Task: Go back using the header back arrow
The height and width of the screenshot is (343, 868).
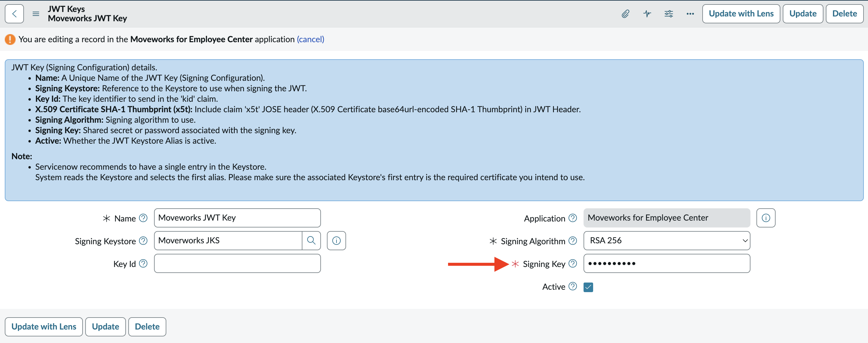Action: pos(14,14)
